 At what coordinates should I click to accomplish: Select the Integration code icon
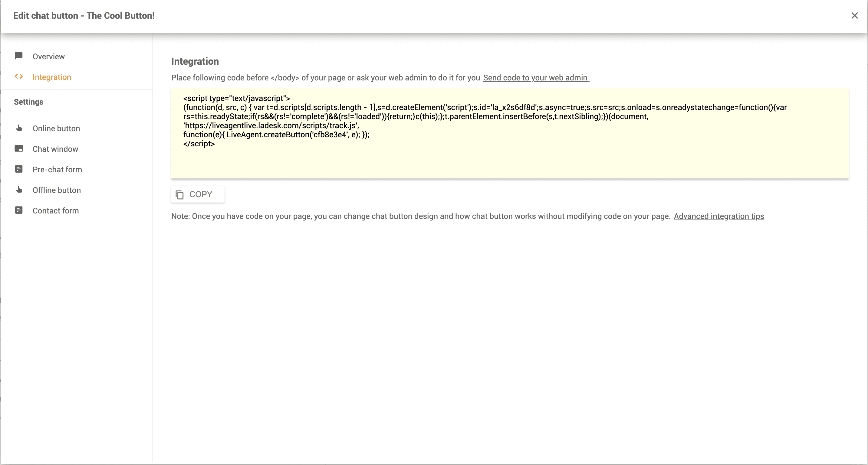click(19, 76)
